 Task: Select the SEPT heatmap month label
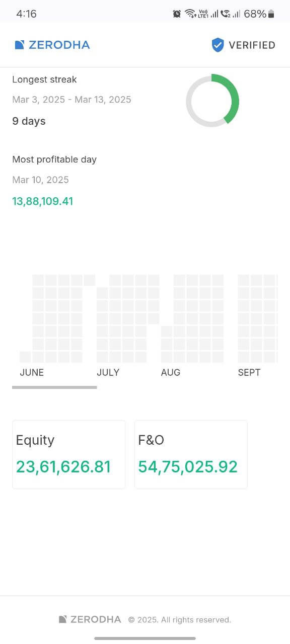point(249,372)
